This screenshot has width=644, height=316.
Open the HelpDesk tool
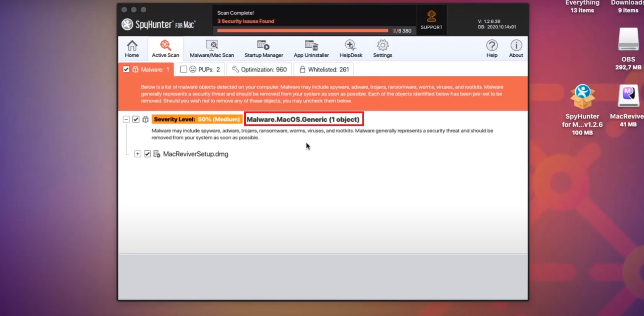point(351,48)
